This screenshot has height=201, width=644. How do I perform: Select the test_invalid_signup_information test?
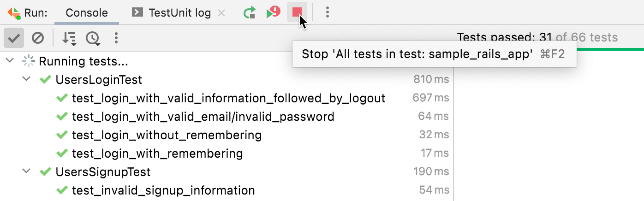click(x=163, y=190)
